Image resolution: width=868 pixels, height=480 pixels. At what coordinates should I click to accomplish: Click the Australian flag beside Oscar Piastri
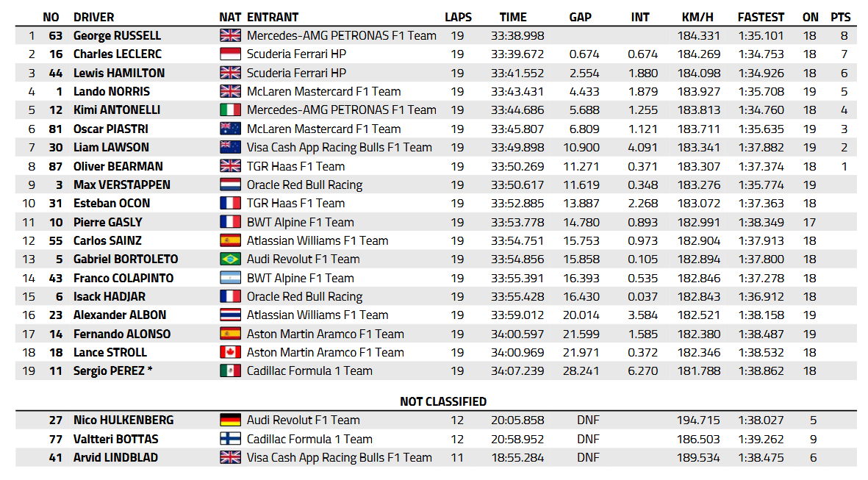point(230,129)
